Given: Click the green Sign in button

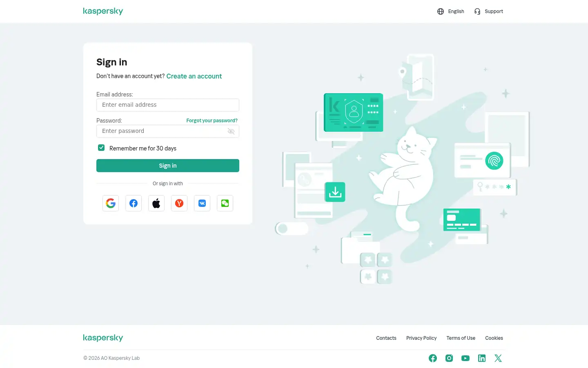Looking at the screenshot, I should [168, 166].
